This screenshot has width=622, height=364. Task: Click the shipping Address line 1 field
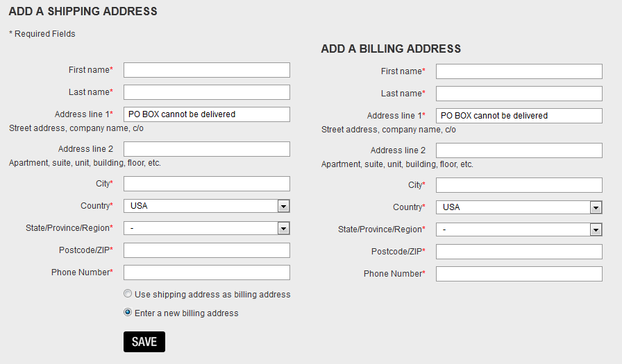[207, 114]
